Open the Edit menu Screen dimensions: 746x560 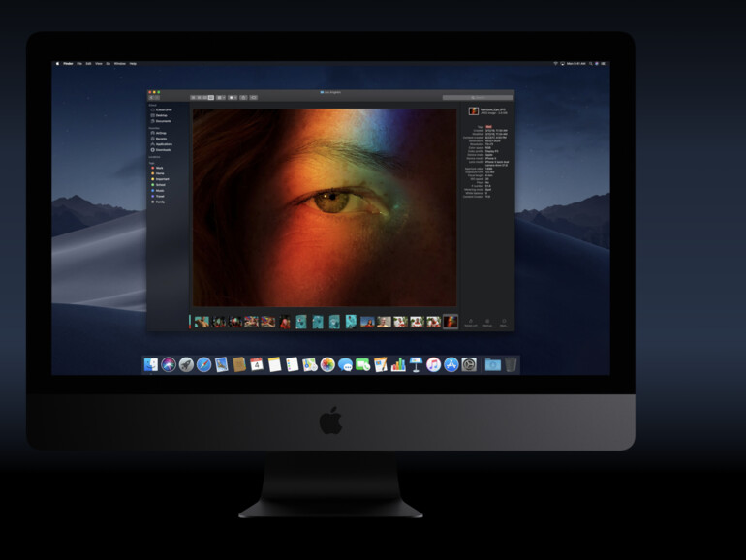[88, 63]
